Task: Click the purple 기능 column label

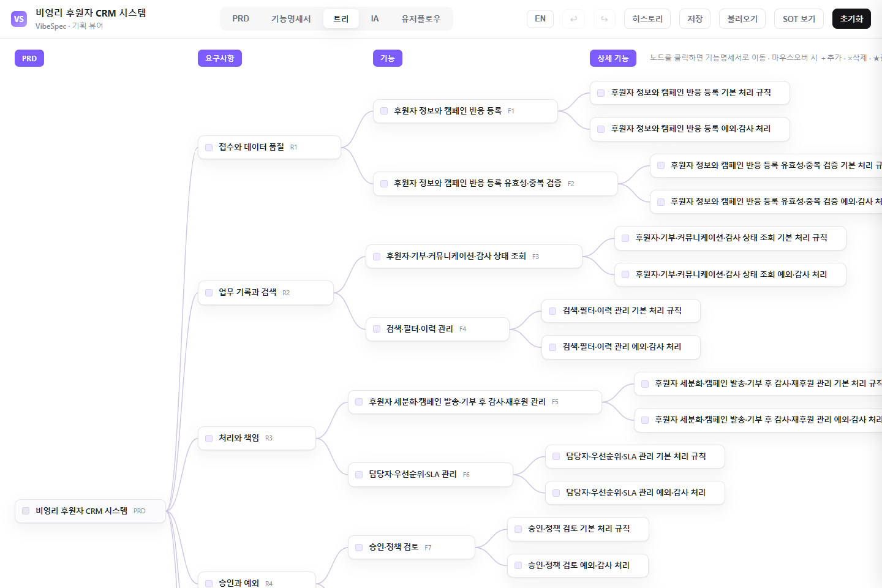Action: coord(388,58)
